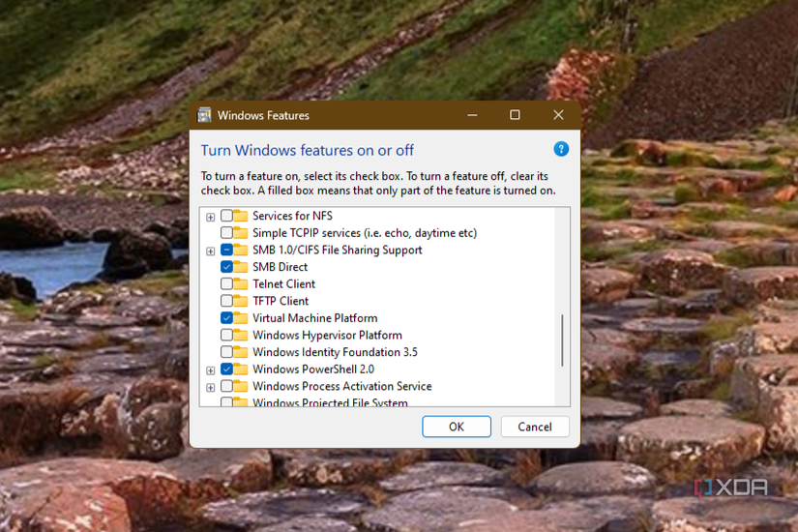Click the Services for NFS folder icon
The image size is (798, 532).
click(x=241, y=216)
